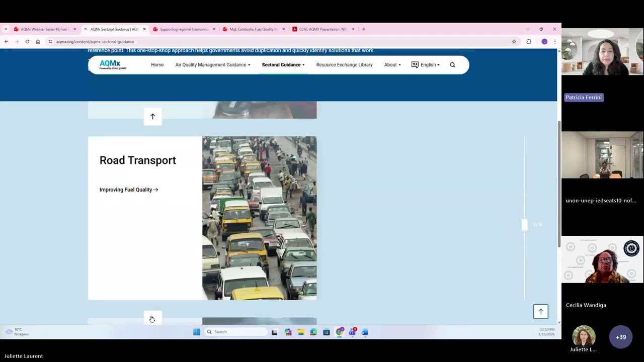This screenshot has height=362, width=644.
Task: Open the Windows Start menu
Action: tap(197, 332)
